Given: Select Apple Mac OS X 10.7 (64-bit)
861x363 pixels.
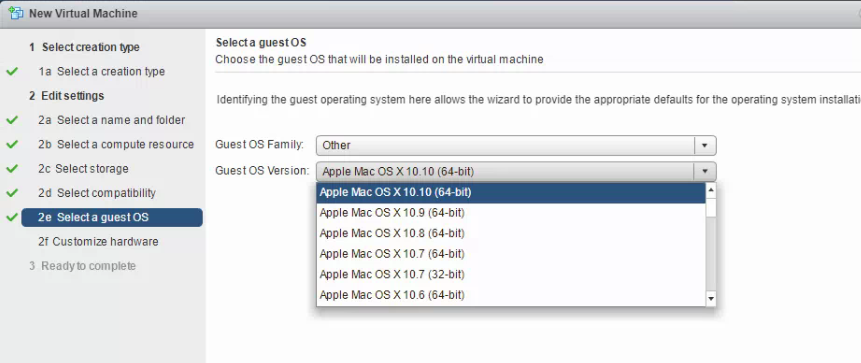Looking at the screenshot, I should [x=511, y=254].
